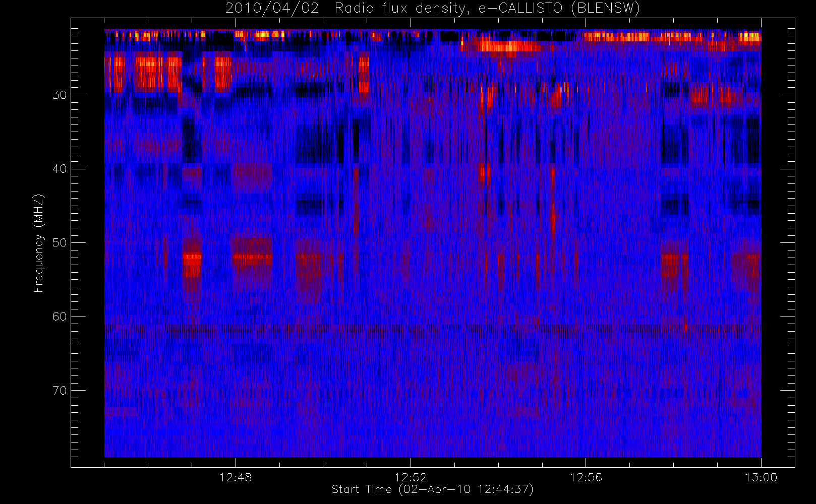This screenshot has height=504, width=816.
Task: Click the plot title '2010/04/02 Radio flux density, e-CALLISTO (BLENSW)'
Action: tap(433, 9)
